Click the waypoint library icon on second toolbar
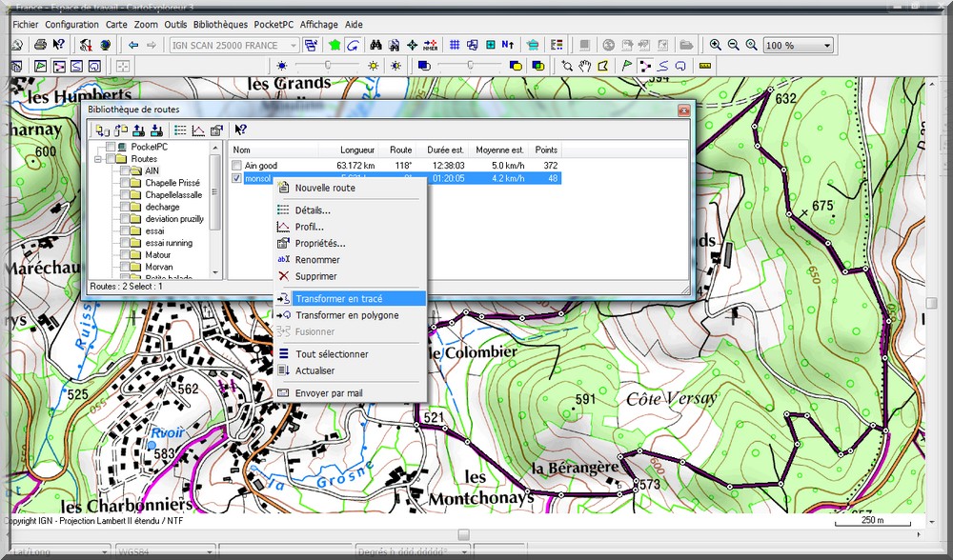 pos(41,67)
